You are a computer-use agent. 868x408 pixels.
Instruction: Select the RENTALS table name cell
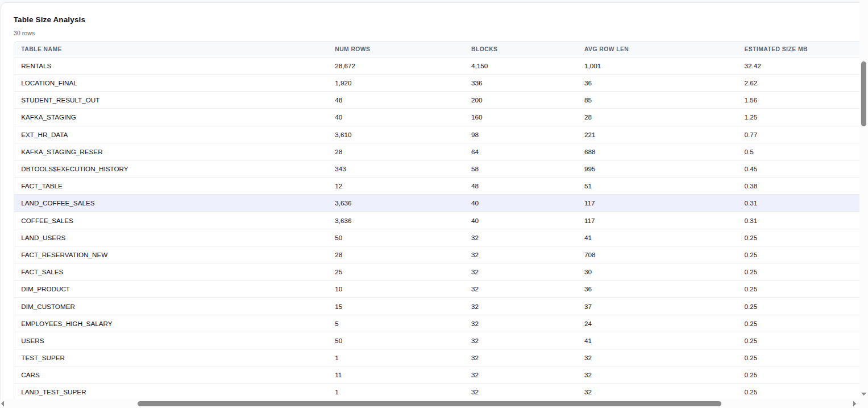[36, 66]
